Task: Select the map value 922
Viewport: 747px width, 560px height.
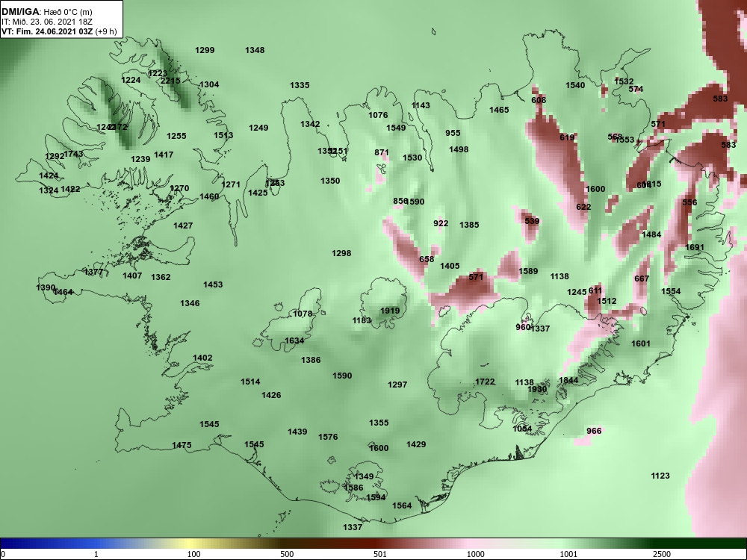Action: [x=441, y=223]
